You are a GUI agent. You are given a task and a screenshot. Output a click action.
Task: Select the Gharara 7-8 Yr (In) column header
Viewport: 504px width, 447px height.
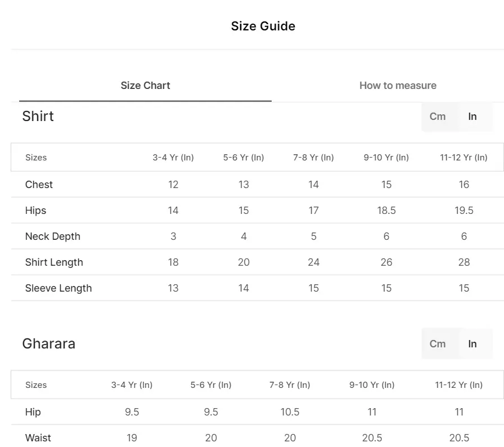tap(290, 385)
